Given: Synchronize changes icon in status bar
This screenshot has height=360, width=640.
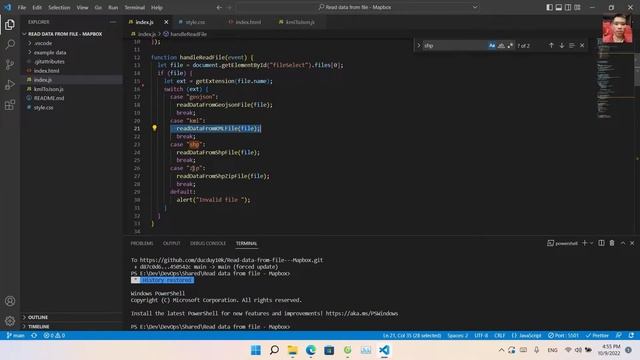Looking at the screenshot, I should [x=34, y=336].
